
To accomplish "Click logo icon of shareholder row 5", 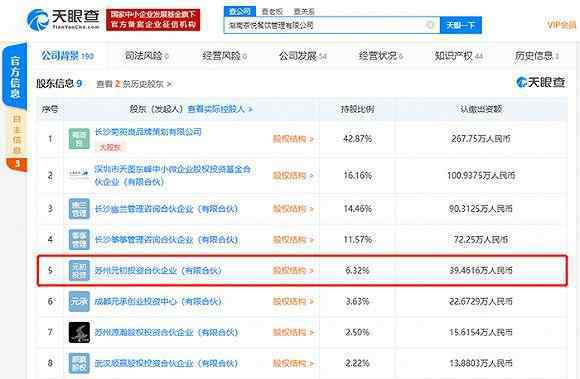I will coord(79,271).
